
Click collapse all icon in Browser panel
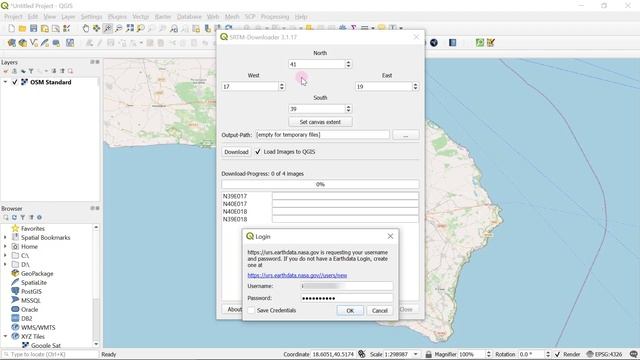tap(31, 218)
